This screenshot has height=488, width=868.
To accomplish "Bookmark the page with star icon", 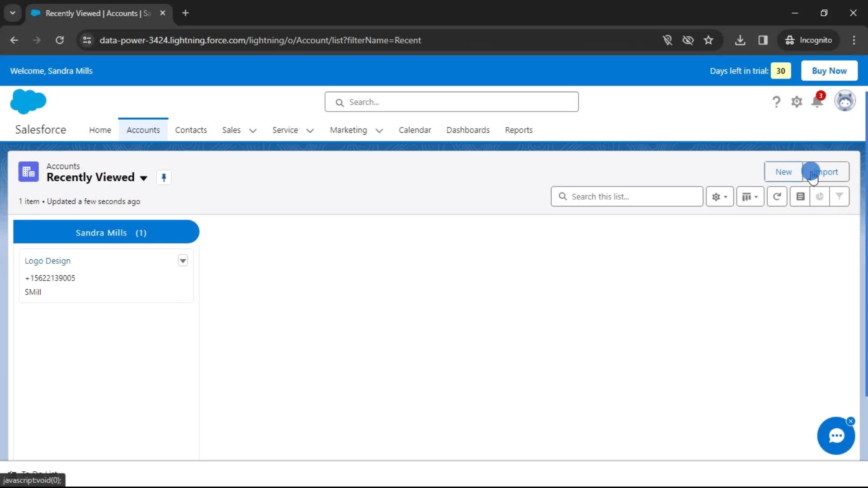I will pyautogui.click(x=708, y=40).
